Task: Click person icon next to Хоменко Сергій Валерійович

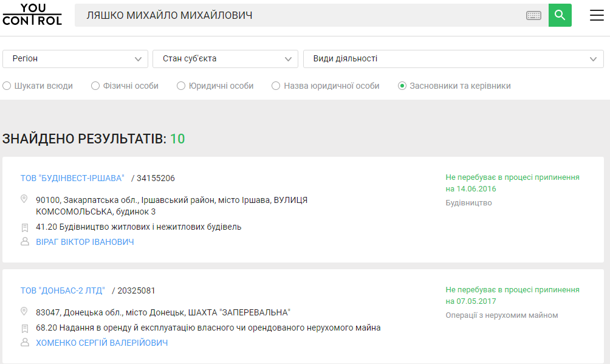Action: 25,343
